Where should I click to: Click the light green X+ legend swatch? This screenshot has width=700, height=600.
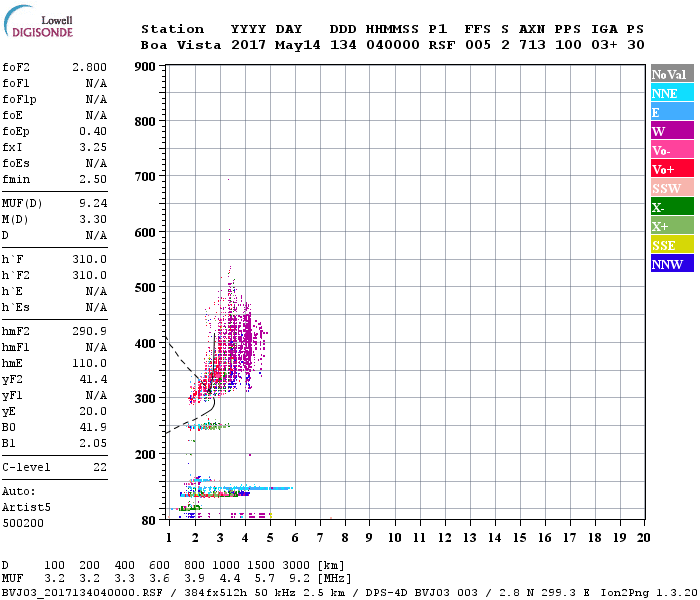pyautogui.click(x=672, y=226)
